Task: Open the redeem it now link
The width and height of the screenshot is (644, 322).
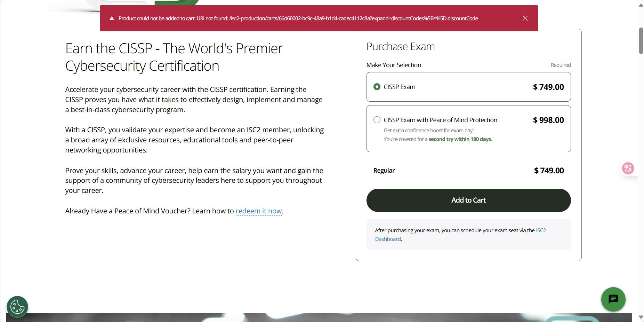Action: pyautogui.click(x=258, y=211)
